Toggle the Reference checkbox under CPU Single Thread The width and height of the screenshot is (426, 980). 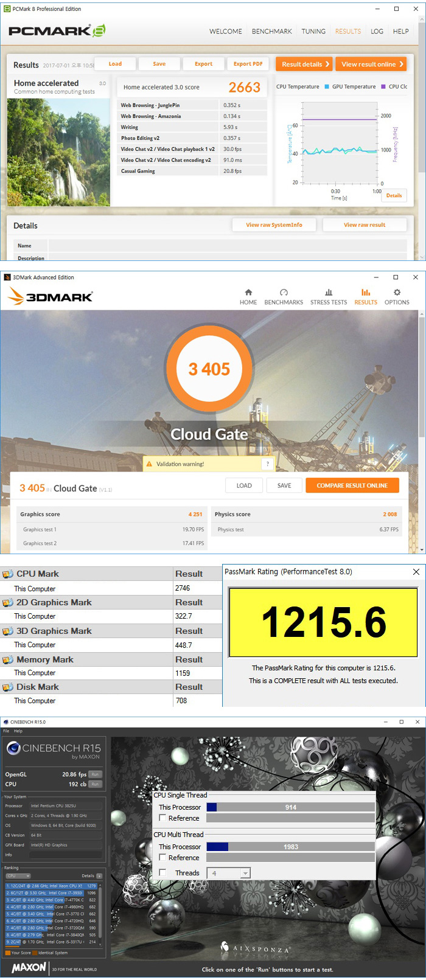pos(162,818)
